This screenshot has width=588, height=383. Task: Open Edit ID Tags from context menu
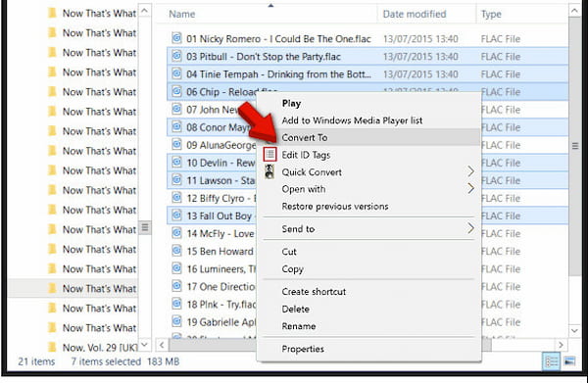306,155
